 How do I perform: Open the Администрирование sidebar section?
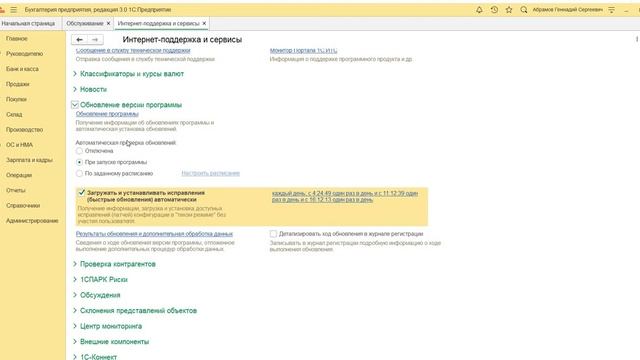click(x=32, y=221)
